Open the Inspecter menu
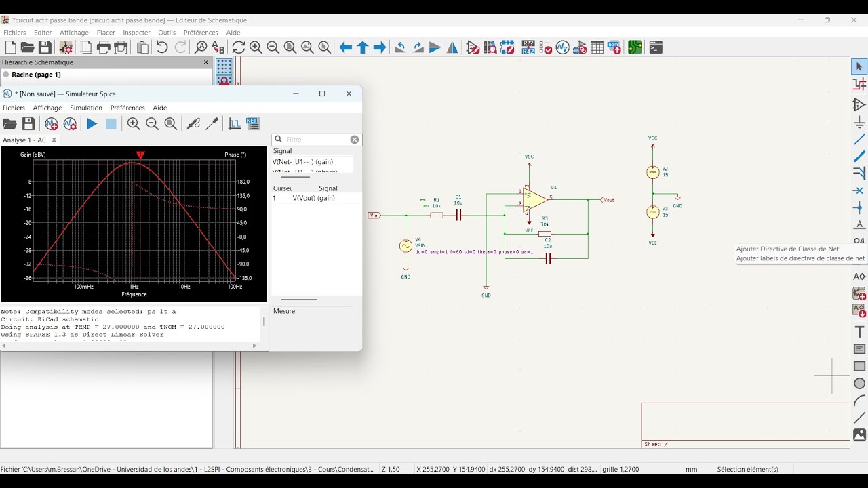Screen dimensions: 868x488 pos(136,33)
